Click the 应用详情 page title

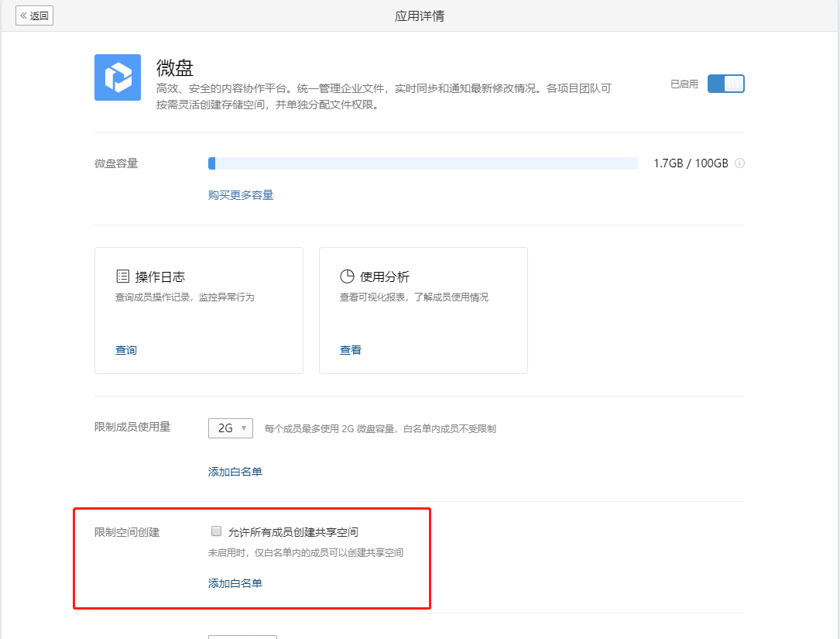420,15
